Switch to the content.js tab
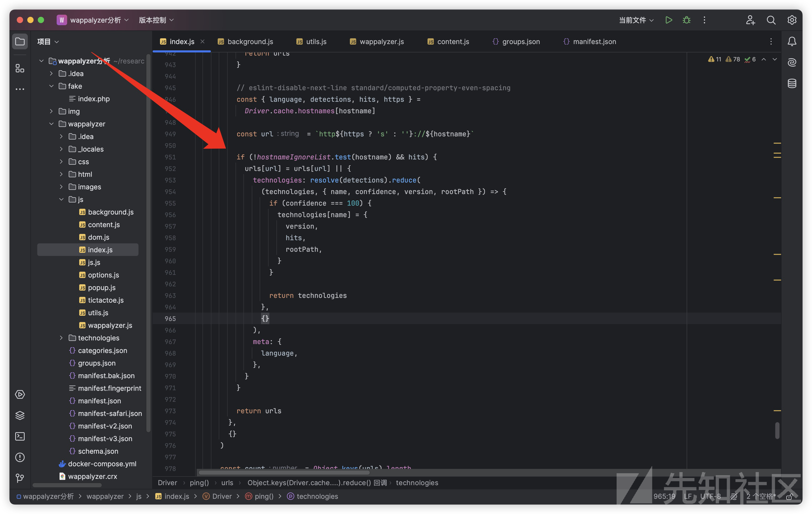The width and height of the screenshot is (812, 514). point(448,41)
